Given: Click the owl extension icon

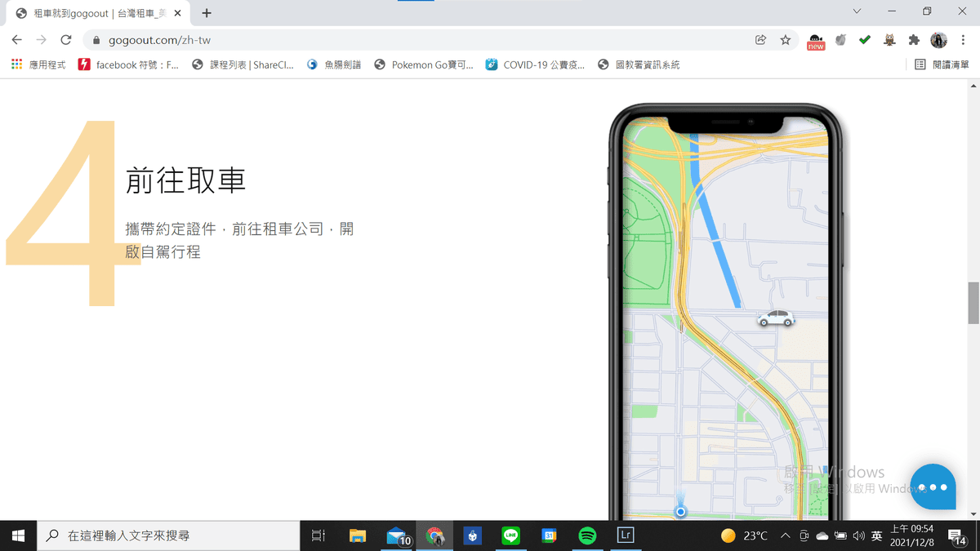Looking at the screenshot, I should coord(889,40).
